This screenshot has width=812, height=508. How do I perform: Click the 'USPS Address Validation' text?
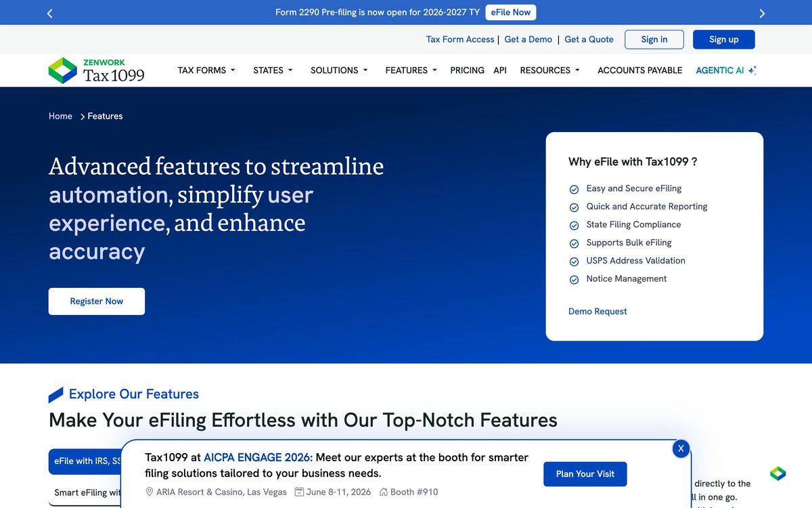pyautogui.click(x=636, y=260)
